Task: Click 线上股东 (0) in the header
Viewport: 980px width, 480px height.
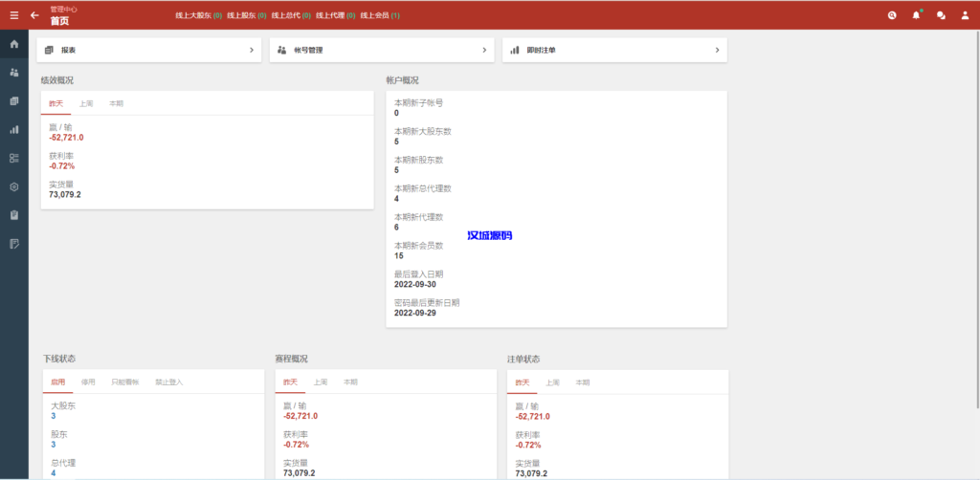Action: point(247,15)
